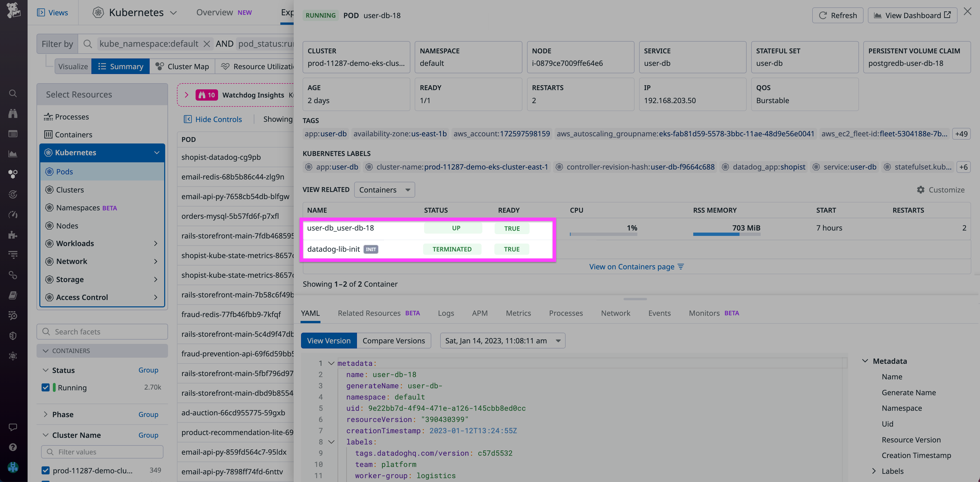Image resolution: width=980 pixels, height=482 pixels.
Task: Select the Security shield icon in sidebar
Action: (13, 336)
